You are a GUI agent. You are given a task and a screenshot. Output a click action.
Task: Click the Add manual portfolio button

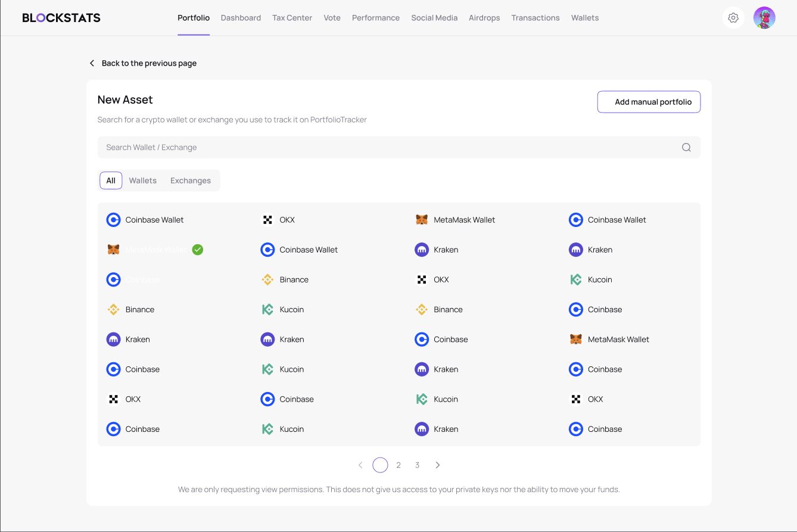point(649,102)
